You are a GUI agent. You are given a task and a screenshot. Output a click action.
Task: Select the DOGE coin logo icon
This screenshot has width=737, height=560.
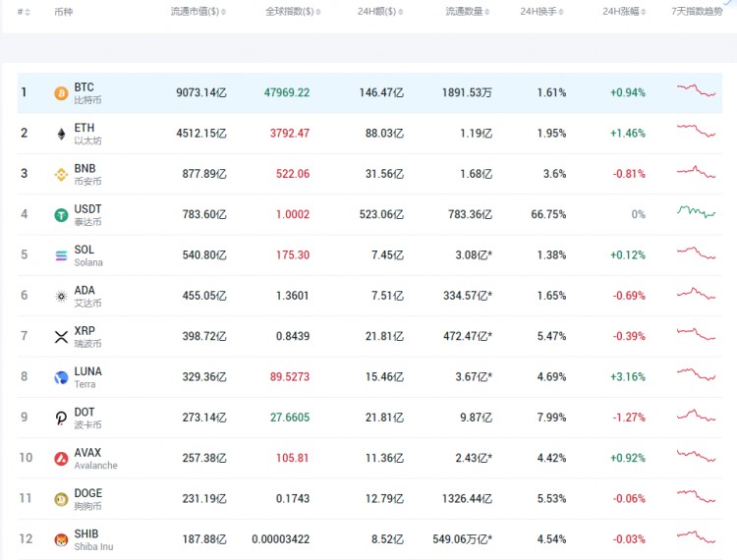click(x=61, y=499)
